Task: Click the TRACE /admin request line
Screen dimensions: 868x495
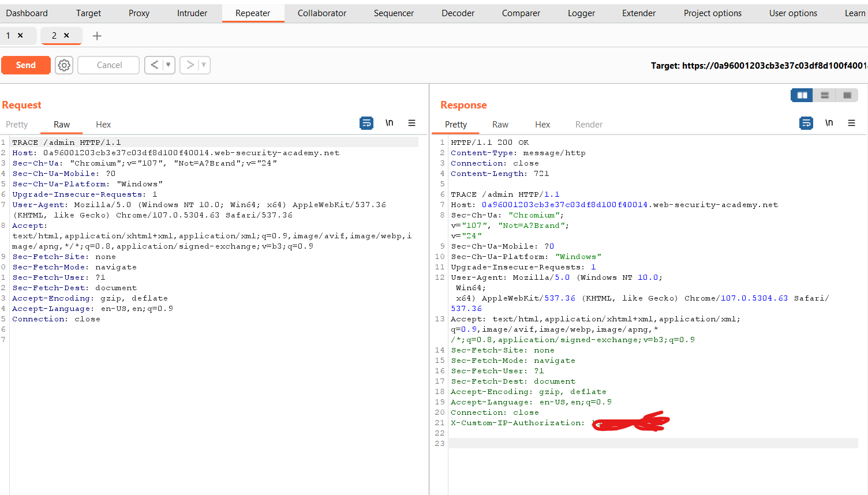Action: 66,142
